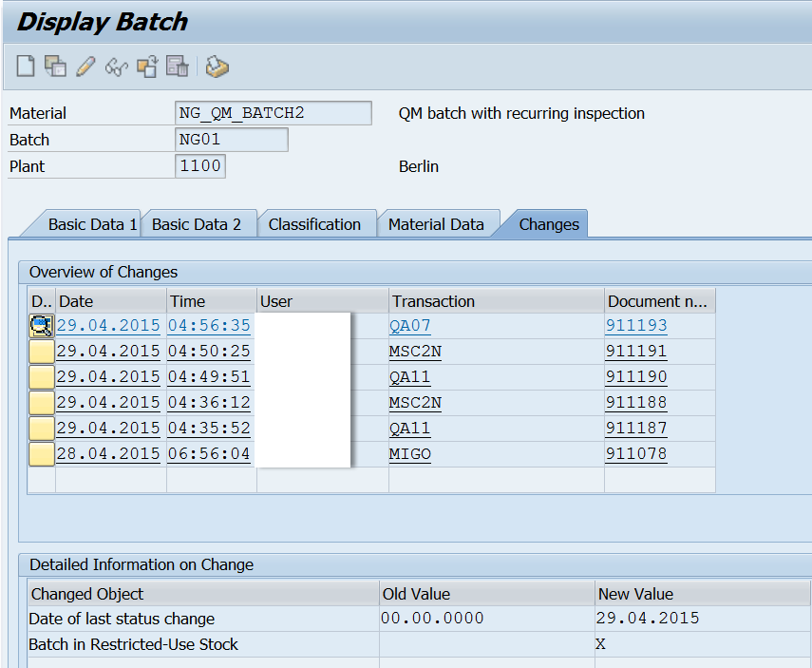Switch to the Material Data tab

(x=438, y=223)
